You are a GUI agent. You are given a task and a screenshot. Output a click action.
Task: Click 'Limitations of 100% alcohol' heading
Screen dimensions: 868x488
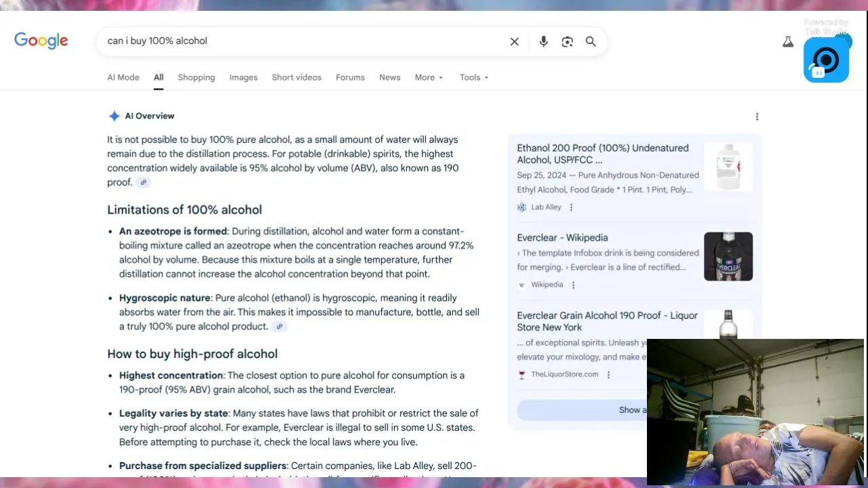tap(184, 210)
